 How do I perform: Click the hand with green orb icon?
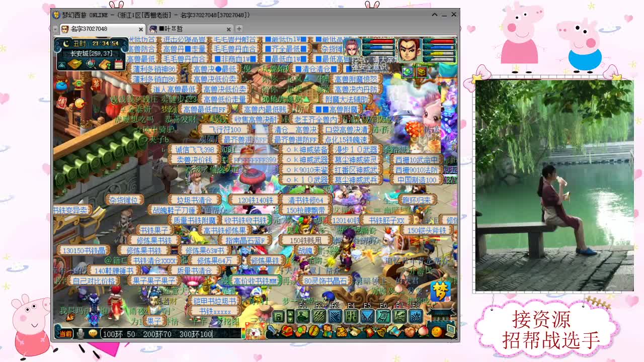[300, 331]
